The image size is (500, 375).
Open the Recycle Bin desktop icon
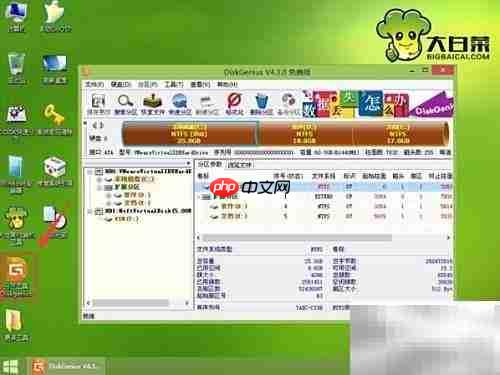tap(16, 68)
